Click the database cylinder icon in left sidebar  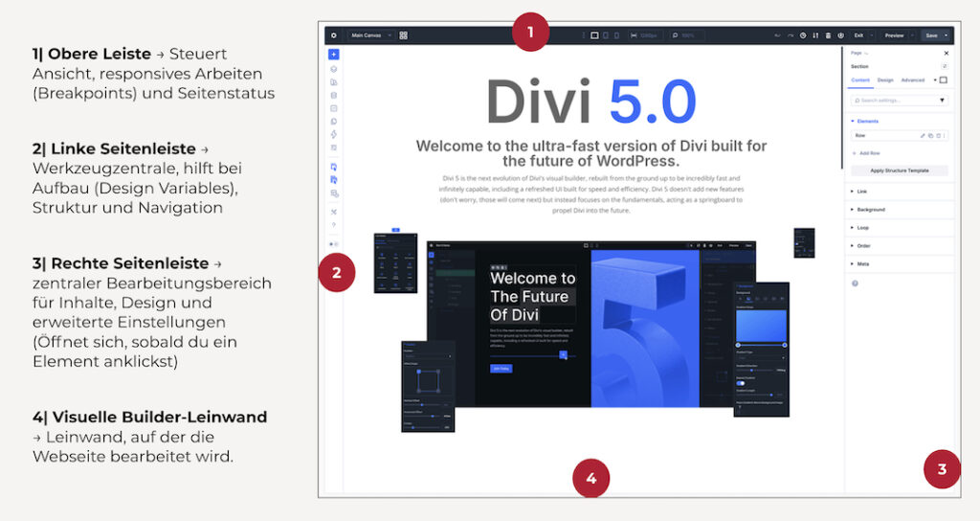coord(334,96)
